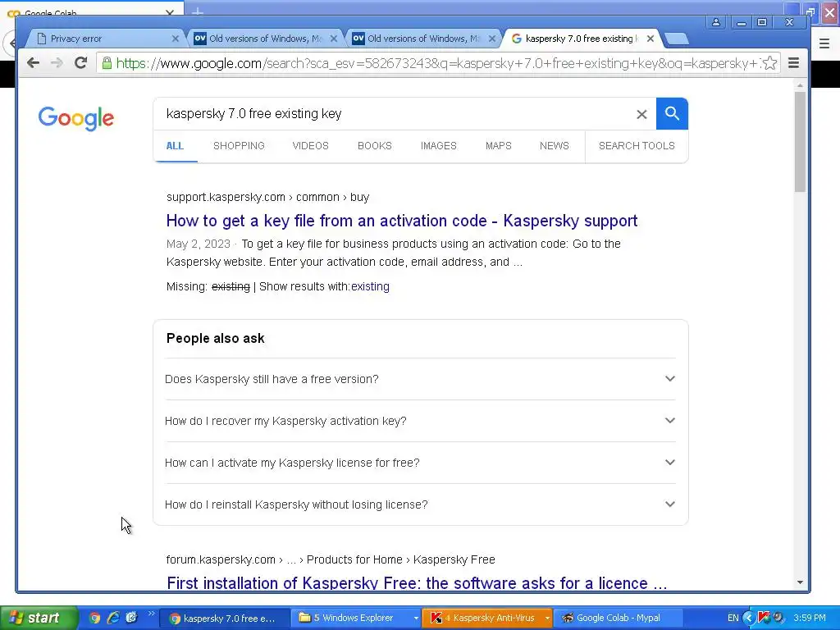
Task: Open the Windows Start menu
Action: [x=39, y=618]
